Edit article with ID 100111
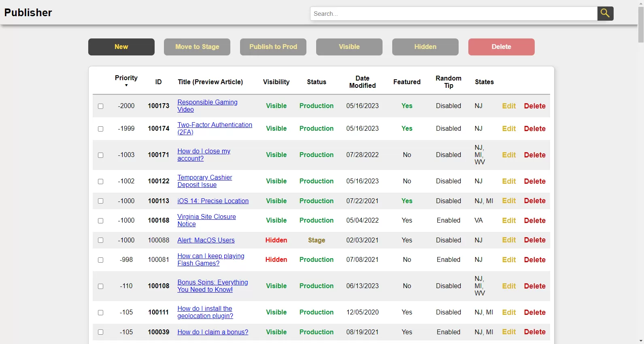The width and height of the screenshot is (644, 344). click(509, 312)
